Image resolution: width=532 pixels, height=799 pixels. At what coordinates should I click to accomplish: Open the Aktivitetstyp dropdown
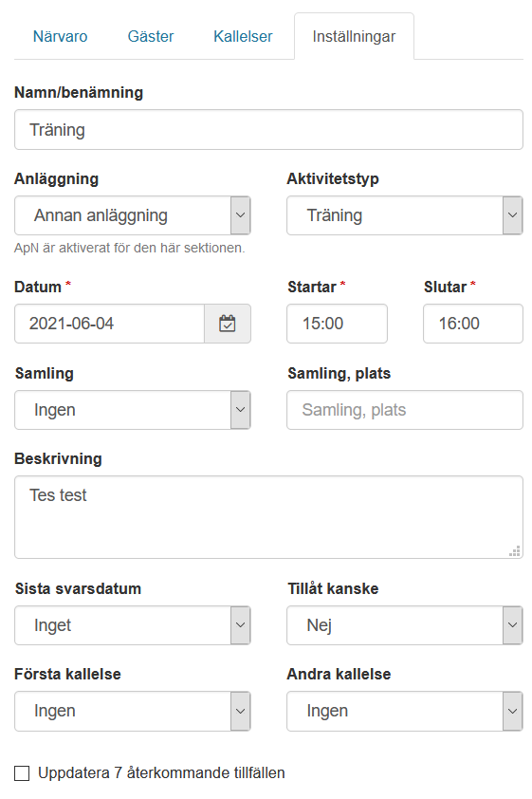pos(405,215)
